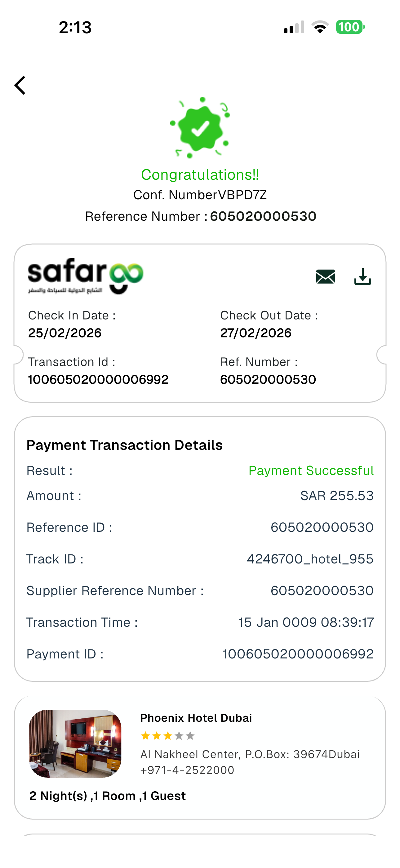Tap the cellular signal bars
The width and height of the screenshot is (400, 868).
(x=294, y=27)
